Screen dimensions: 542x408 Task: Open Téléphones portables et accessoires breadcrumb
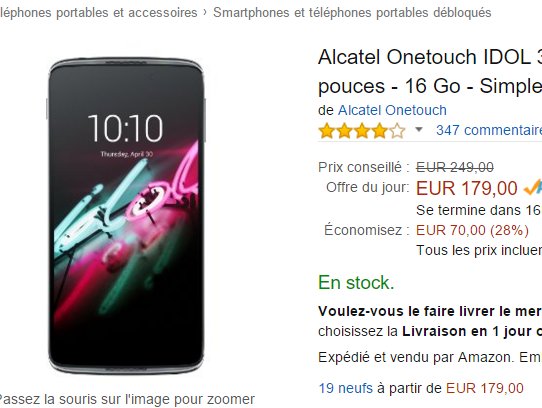click(99, 12)
